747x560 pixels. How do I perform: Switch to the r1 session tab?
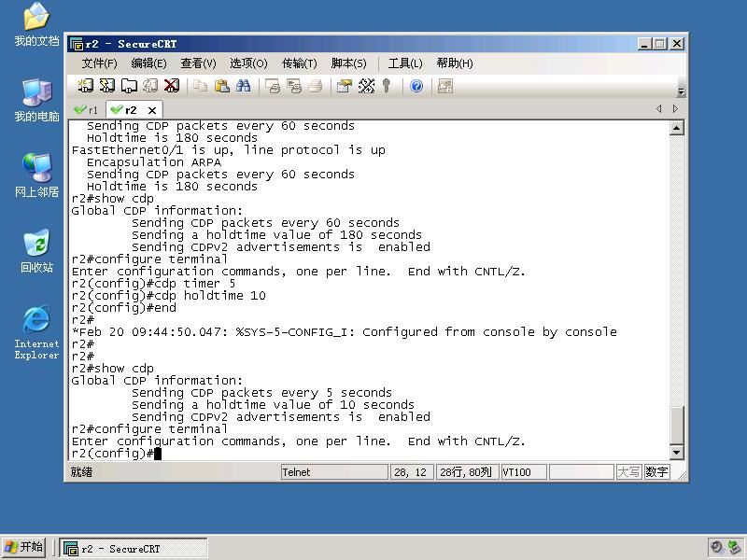[86, 110]
